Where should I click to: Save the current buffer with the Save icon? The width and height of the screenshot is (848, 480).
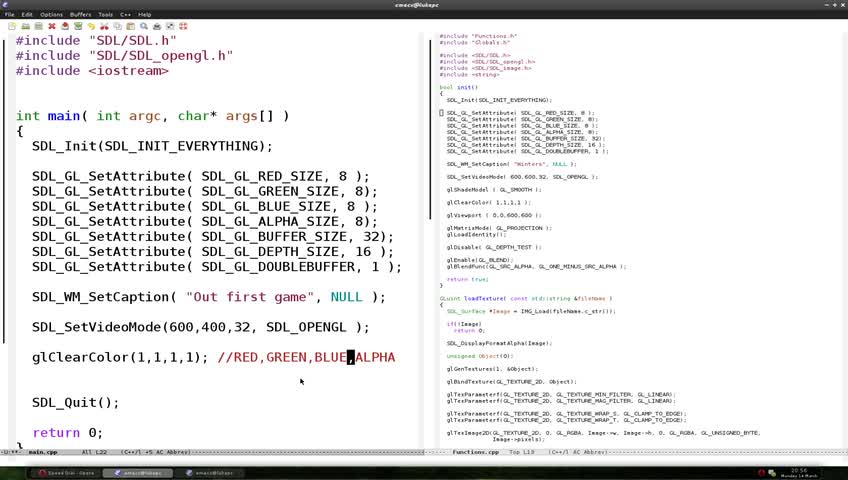[x=65, y=26]
